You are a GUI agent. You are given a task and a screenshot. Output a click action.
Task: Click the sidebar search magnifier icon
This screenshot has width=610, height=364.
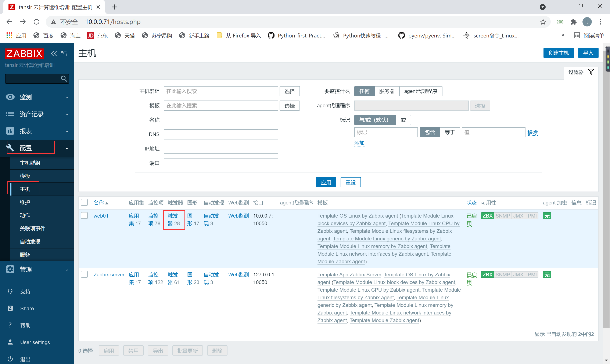[x=64, y=79]
